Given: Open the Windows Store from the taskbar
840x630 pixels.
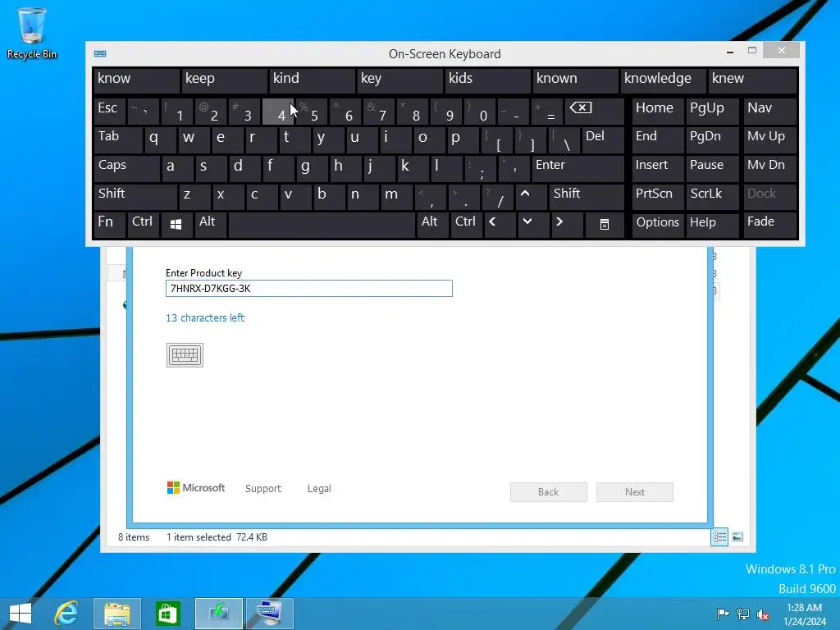Looking at the screenshot, I should pos(167,614).
